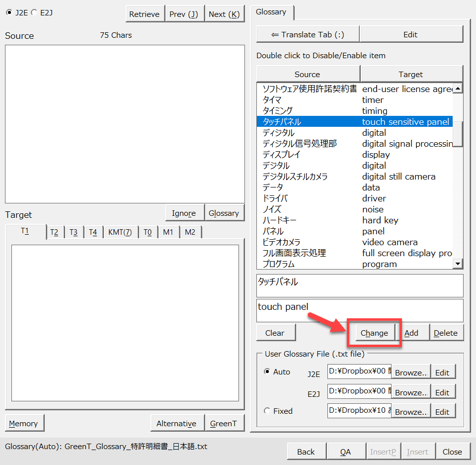The height and width of the screenshot is (465, 476).
Task: Select the M1 tab
Action: [168, 232]
